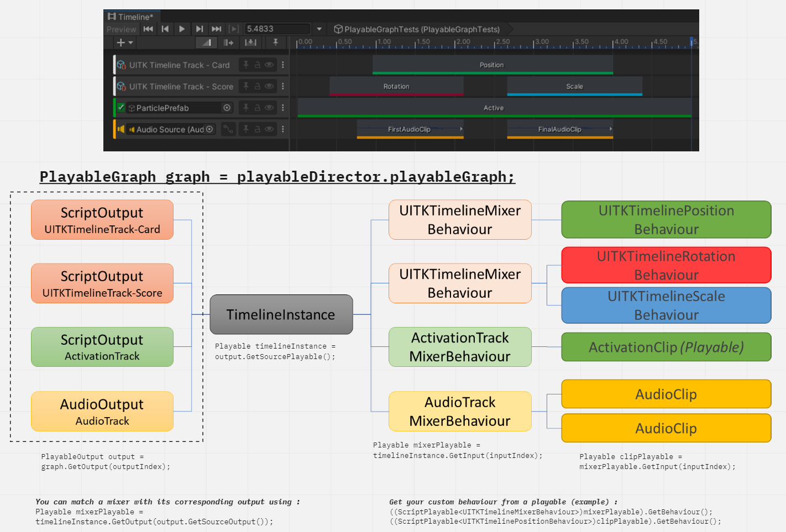
Task: Click the go-to-start playback icon
Action: tap(148, 29)
